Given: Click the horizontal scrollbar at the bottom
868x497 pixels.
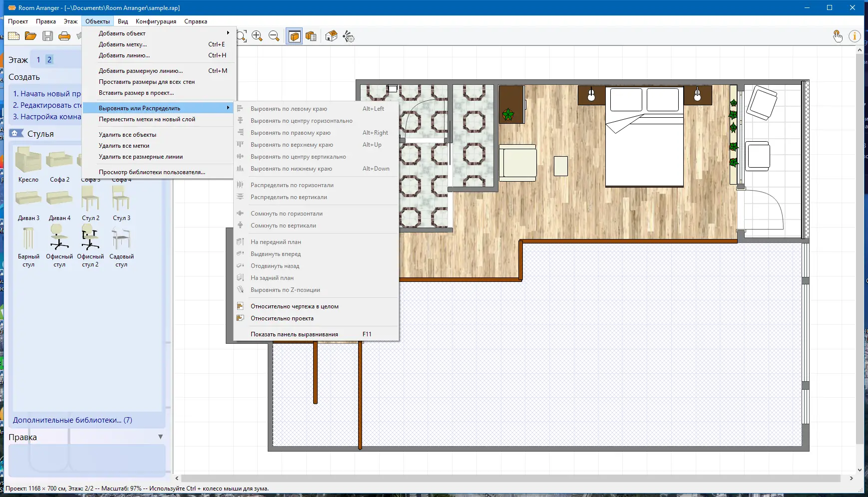Looking at the screenshot, I should pyautogui.click(x=509, y=478).
